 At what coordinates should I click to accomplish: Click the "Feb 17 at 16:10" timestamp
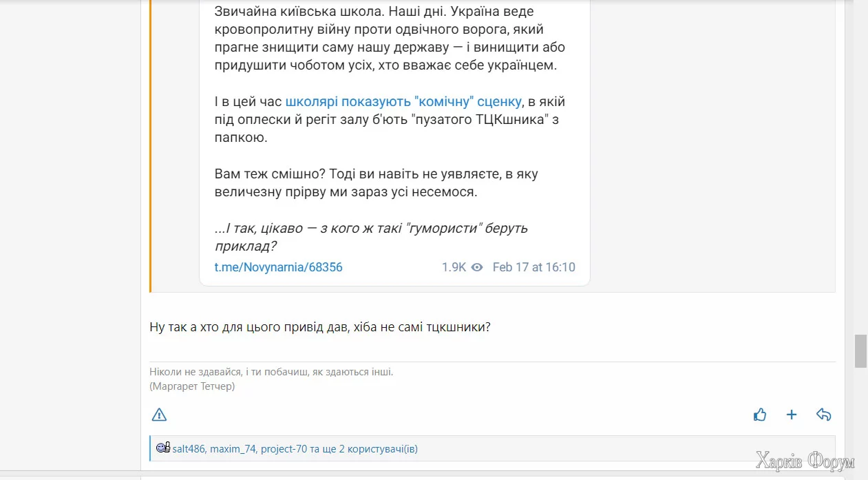pos(533,267)
